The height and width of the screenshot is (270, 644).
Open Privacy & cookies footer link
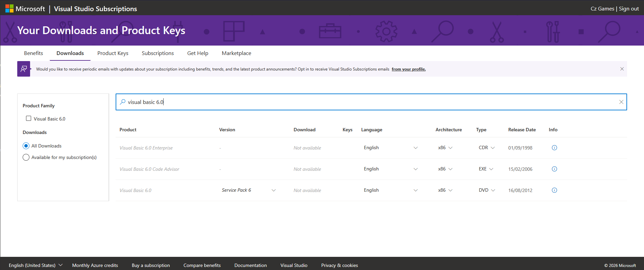coord(339,265)
